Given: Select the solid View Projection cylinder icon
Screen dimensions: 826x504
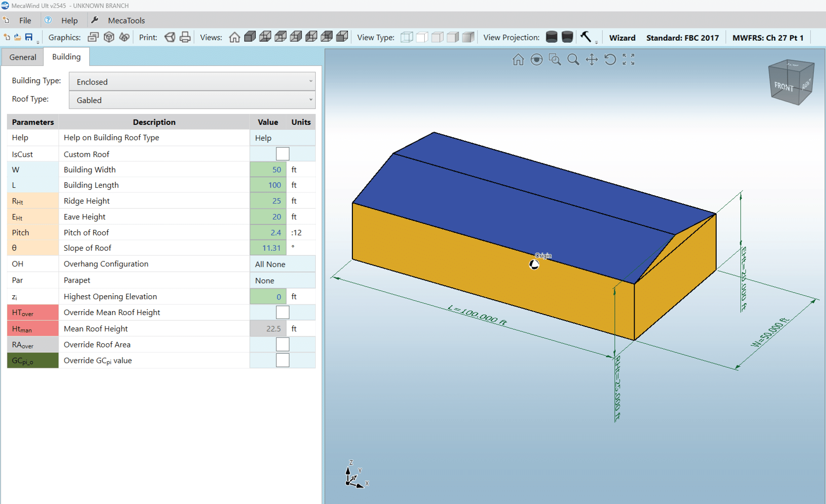Looking at the screenshot, I should tap(551, 37).
